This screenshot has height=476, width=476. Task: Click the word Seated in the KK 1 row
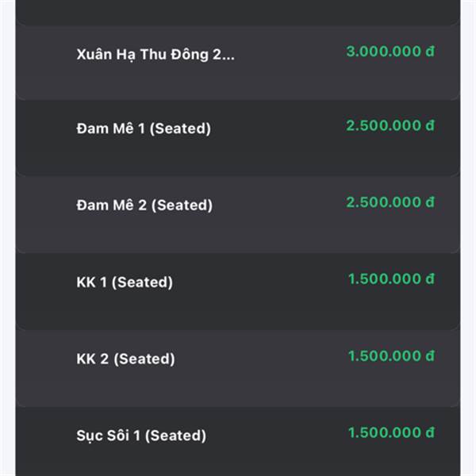coord(142,282)
